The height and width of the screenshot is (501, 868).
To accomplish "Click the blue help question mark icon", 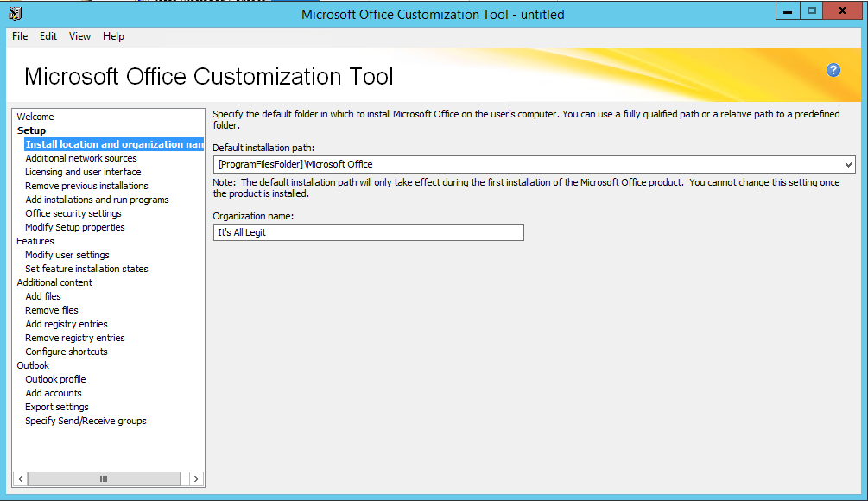I will 833,70.
